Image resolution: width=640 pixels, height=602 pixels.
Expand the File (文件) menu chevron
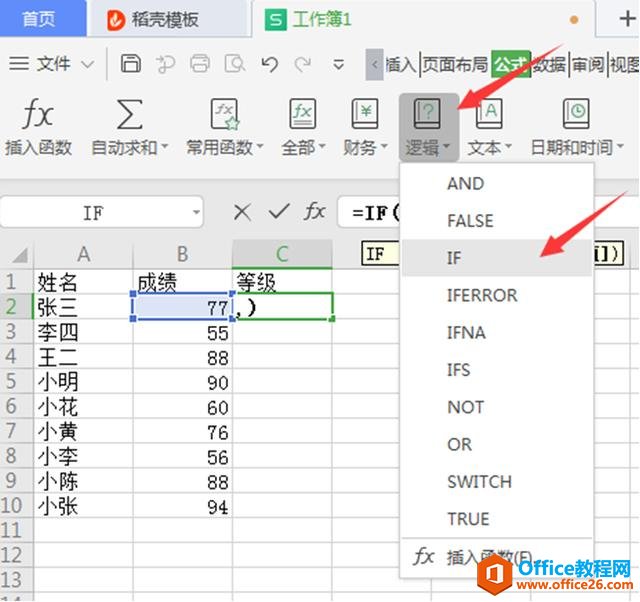click(x=87, y=64)
